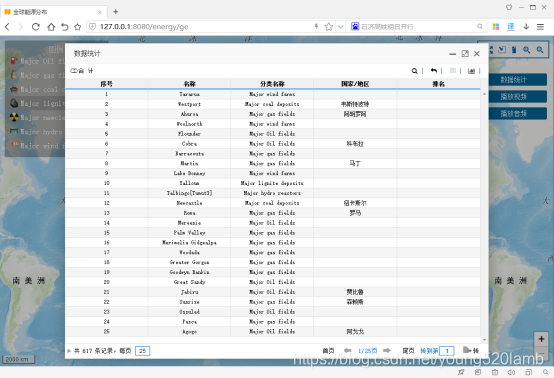The height and width of the screenshot is (378, 554).
Task: Click the Major lignite deposits cell in row 10
Action: 272,183
